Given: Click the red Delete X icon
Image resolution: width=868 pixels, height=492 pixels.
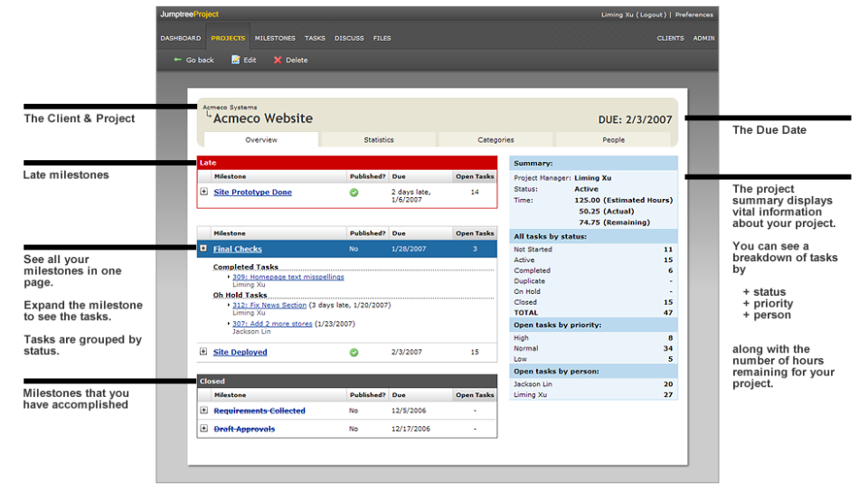Looking at the screenshot, I should pos(278,60).
